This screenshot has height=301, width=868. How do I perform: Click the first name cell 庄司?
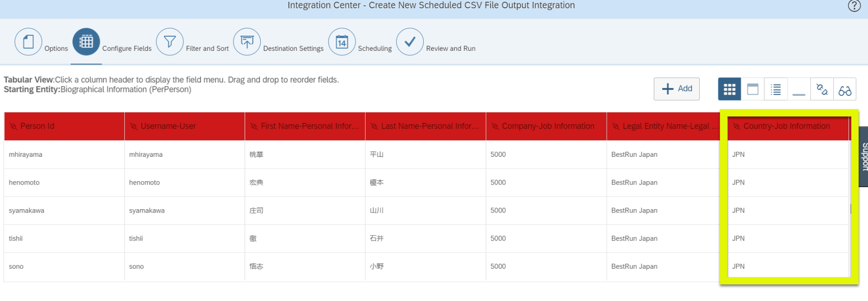[x=256, y=211]
